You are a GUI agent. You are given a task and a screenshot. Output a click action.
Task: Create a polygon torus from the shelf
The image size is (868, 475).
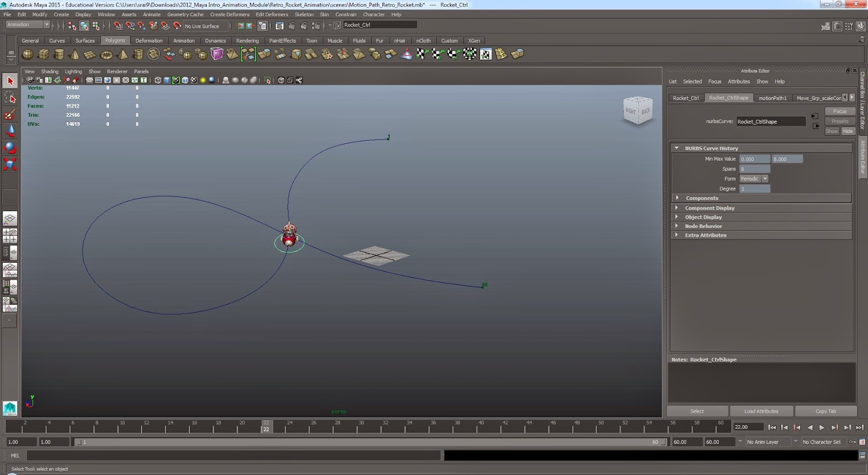pos(106,54)
